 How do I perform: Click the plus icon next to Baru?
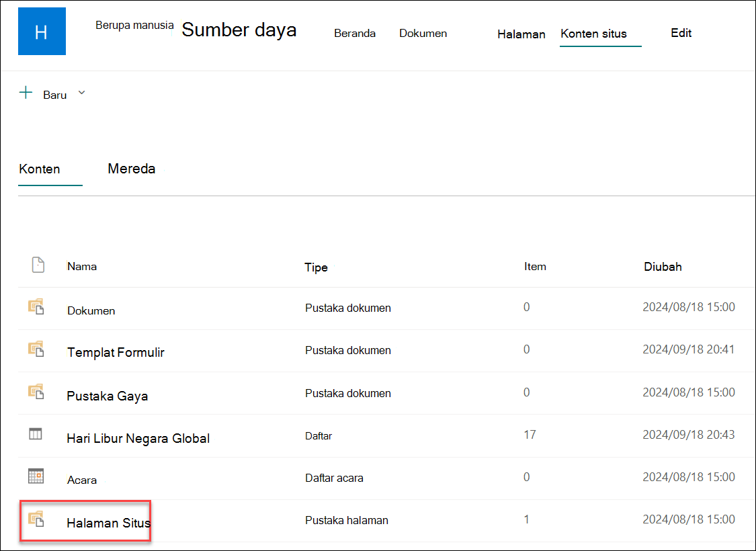pos(26,93)
